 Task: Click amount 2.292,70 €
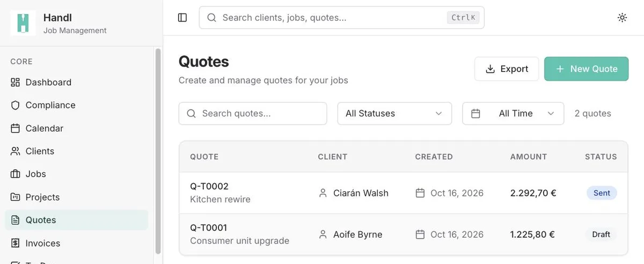coord(533,193)
